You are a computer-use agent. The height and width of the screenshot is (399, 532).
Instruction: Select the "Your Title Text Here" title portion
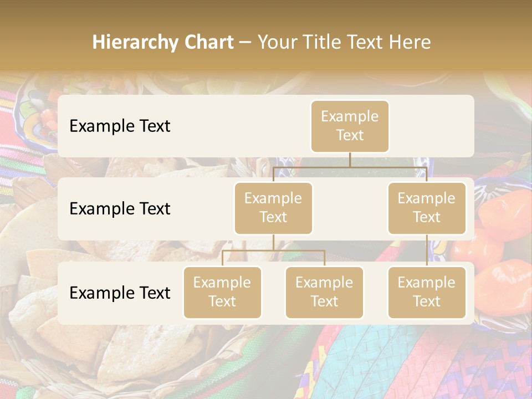344,42
